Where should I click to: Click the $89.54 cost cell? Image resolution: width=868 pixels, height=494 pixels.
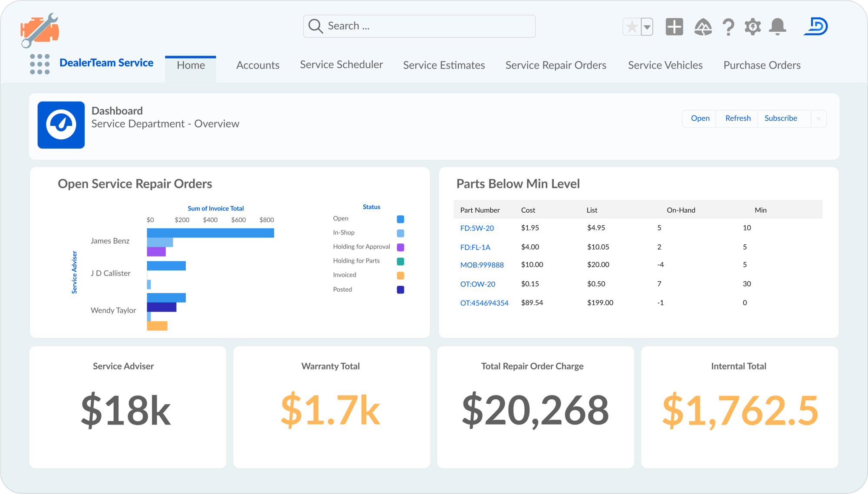(532, 303)
